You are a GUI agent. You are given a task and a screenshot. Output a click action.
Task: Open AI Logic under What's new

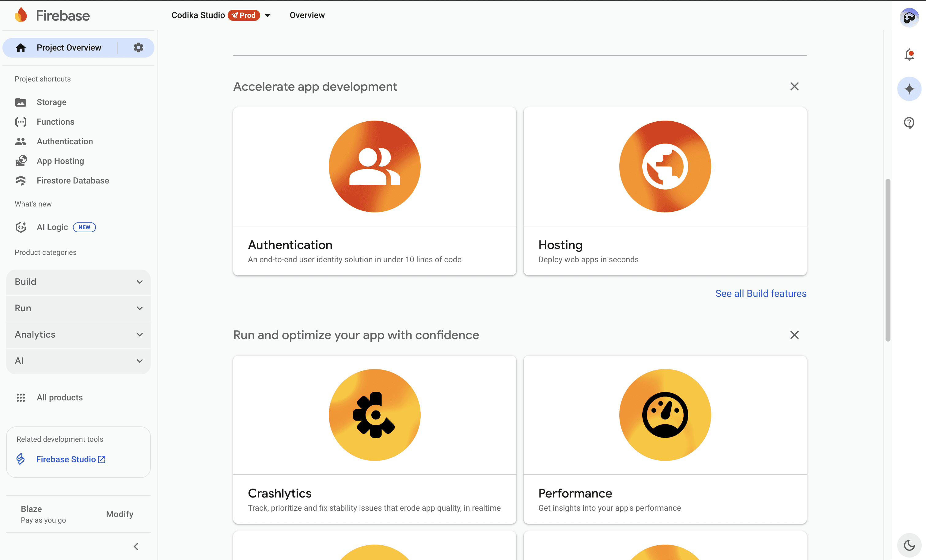(x=52, y=227)
